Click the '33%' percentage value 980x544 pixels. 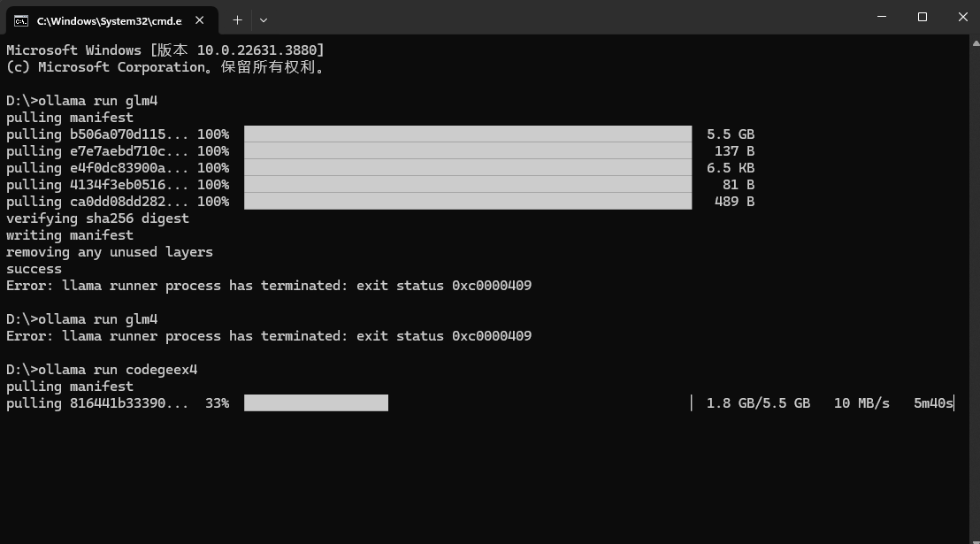pos(217,403)
